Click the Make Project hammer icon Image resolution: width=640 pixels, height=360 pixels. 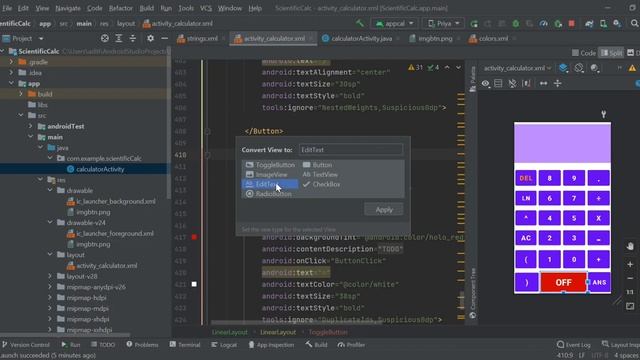point(360,23)
